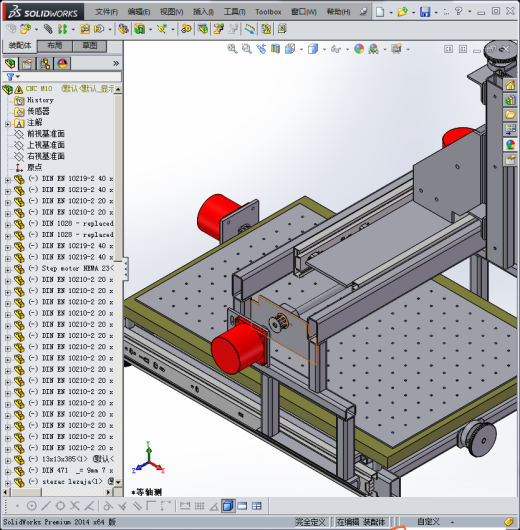Select the FeatureManager design tree tab icon
The image size is (520, 530).
[10, 64]
